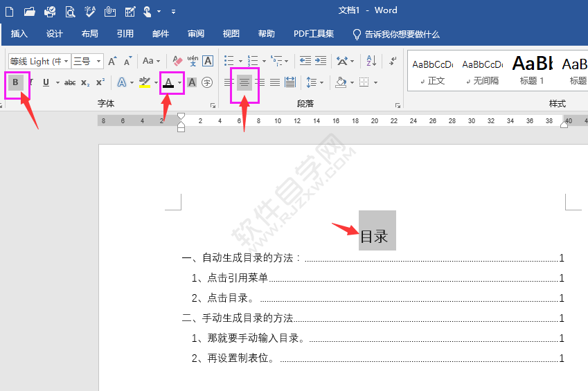This screenshot has height=391, width=588.
Task: Run the spelling and grammar check
Action: pos(90,12)
